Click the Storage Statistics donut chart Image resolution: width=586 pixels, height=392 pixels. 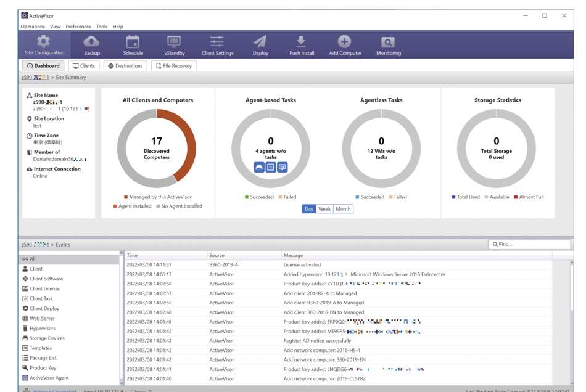(497, 148)
